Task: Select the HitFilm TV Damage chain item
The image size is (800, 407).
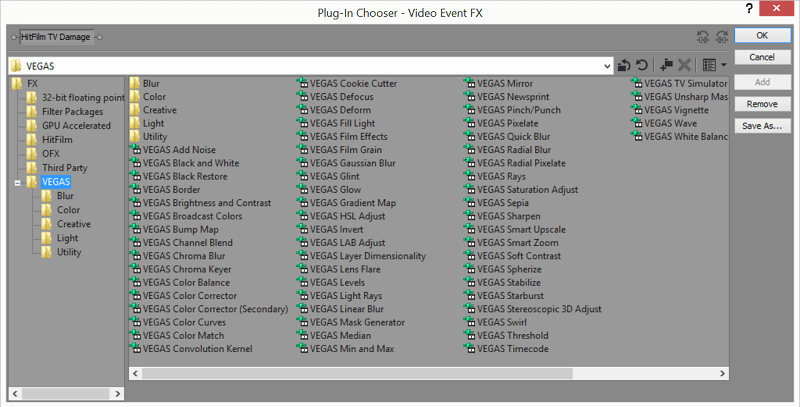Action: pyautogui.click(x=56, y=37)
